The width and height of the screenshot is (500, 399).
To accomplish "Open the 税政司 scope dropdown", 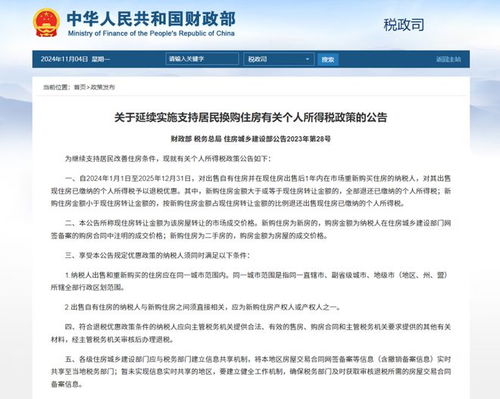I will tap(279, 59).
